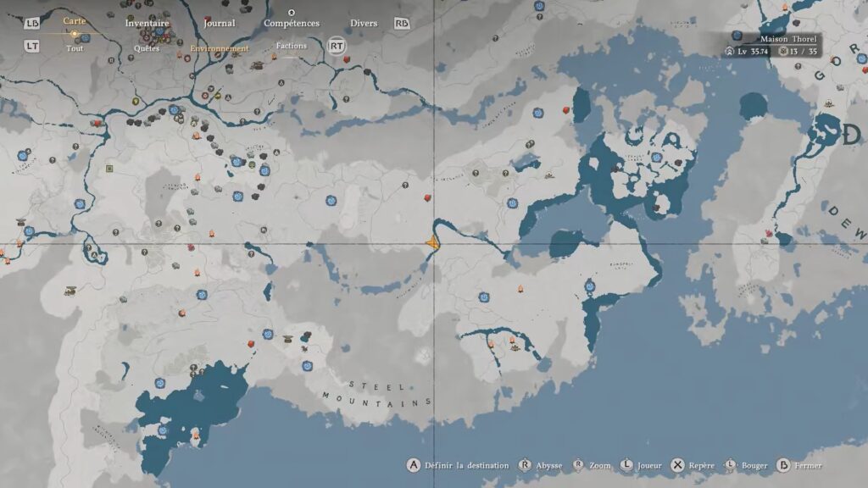Screen dimensions: 868x488
Task: Click the green square marker on the western plains
Action: pyautogui.click(x=109, y=169)
